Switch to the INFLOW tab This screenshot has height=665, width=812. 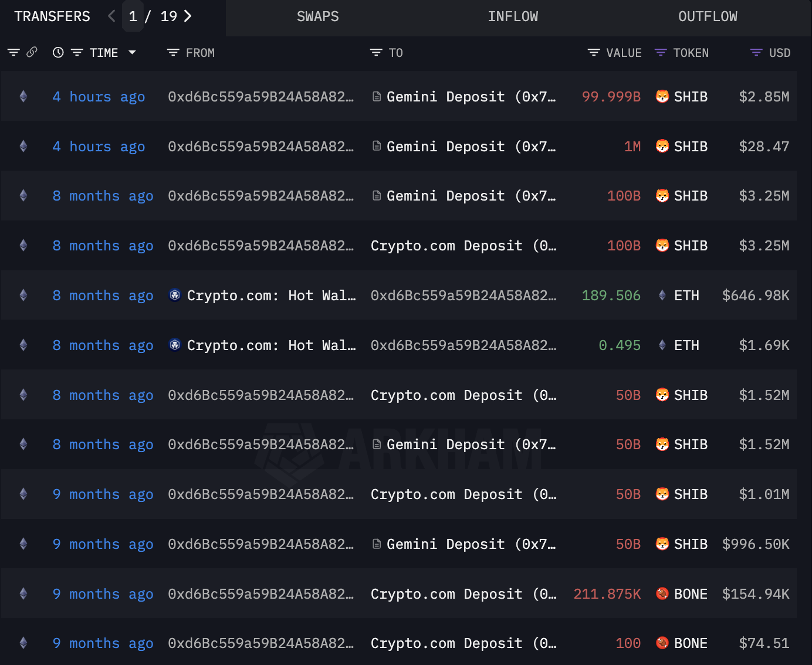click(x=513, y=16)
